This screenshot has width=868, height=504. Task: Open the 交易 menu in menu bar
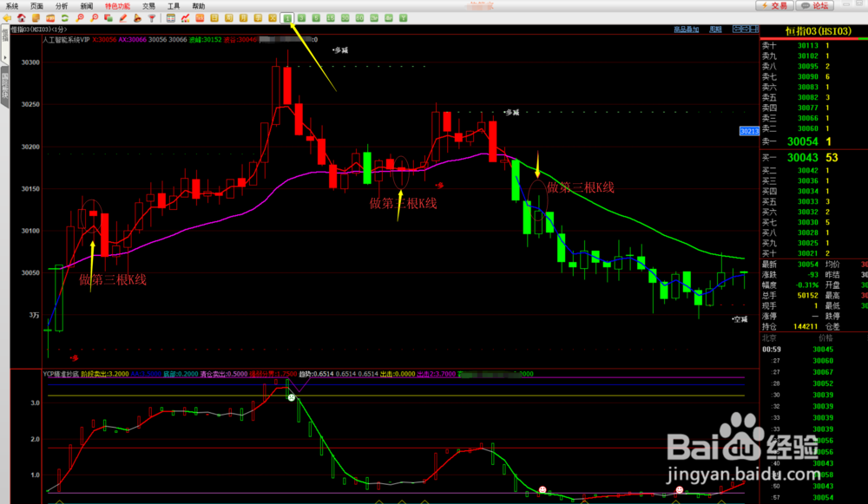148,6
